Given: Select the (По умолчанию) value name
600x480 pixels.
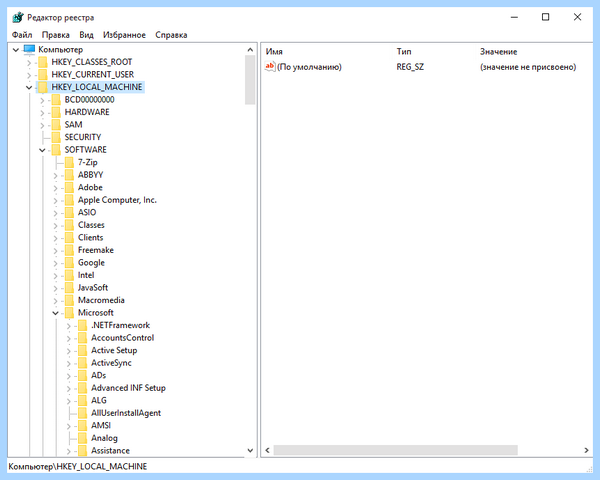Looking at the screenshot, I should 309,67.
